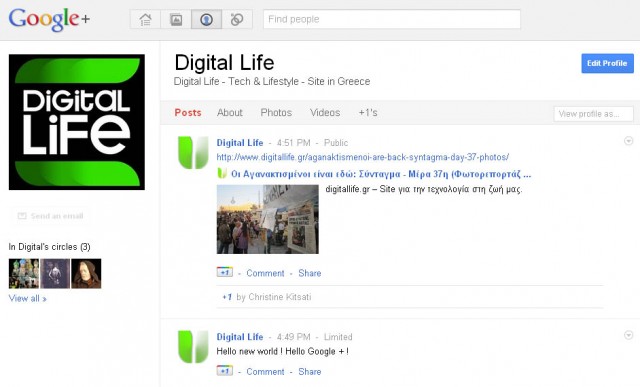Switch to the Photos tab
This screenshot has height=387, width=640.
click(276, 113)
